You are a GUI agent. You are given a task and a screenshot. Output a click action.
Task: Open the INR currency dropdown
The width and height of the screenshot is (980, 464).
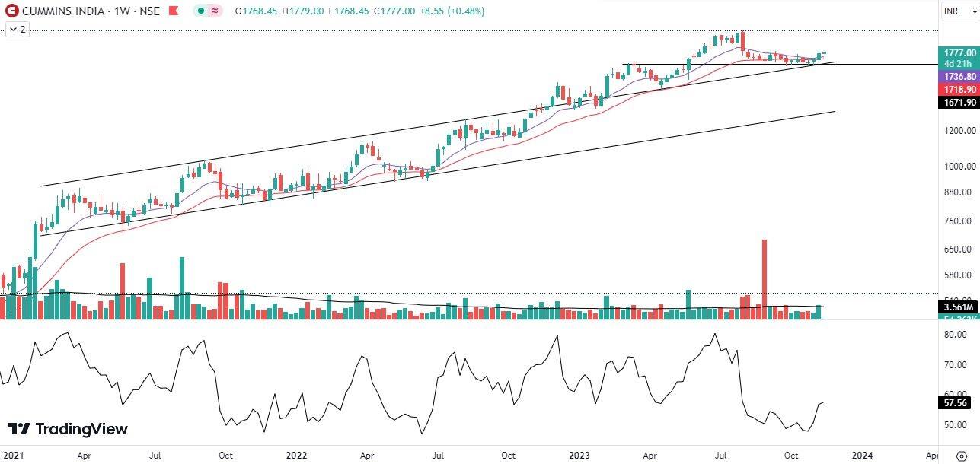coord(959,11)
